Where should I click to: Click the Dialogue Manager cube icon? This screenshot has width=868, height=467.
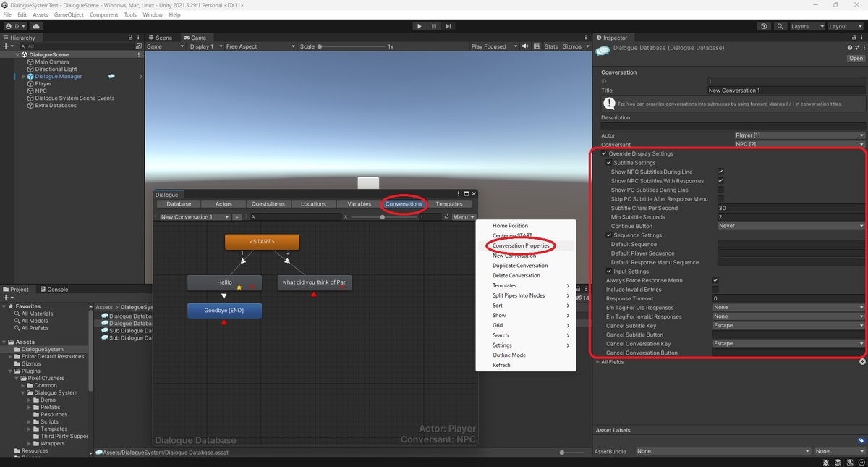coord(30,77)
